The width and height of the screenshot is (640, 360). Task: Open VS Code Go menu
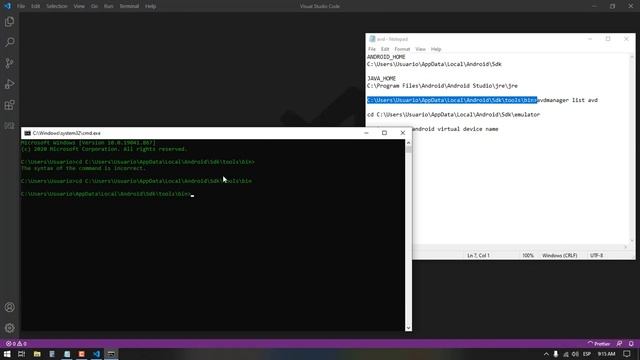[94, 6]
